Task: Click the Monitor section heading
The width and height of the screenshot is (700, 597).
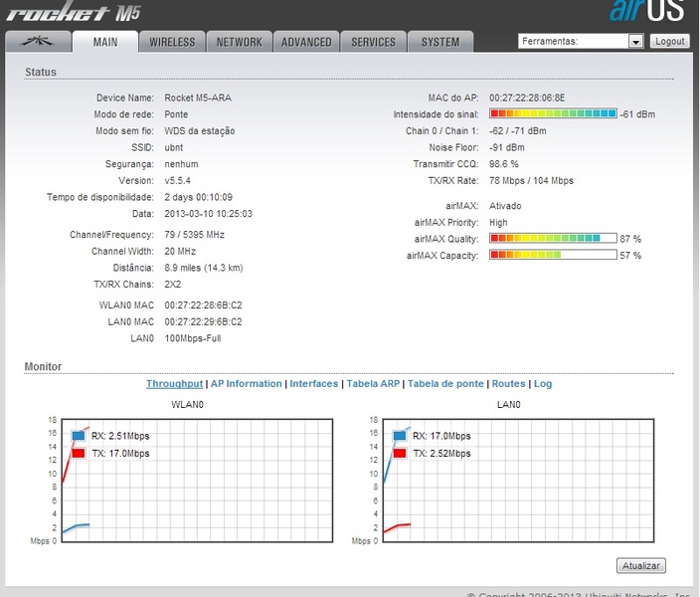Action: tap(43, 366)
